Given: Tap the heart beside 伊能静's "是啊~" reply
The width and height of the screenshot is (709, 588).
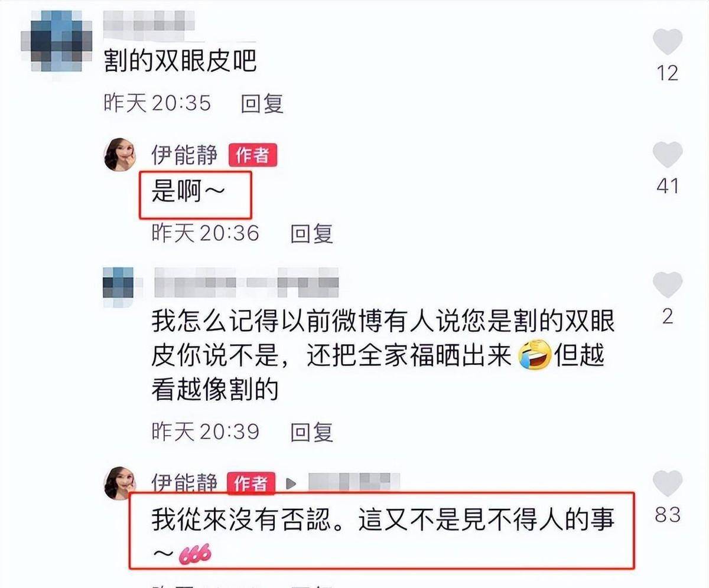Looking at the screenshot, I should coord(668,155).
